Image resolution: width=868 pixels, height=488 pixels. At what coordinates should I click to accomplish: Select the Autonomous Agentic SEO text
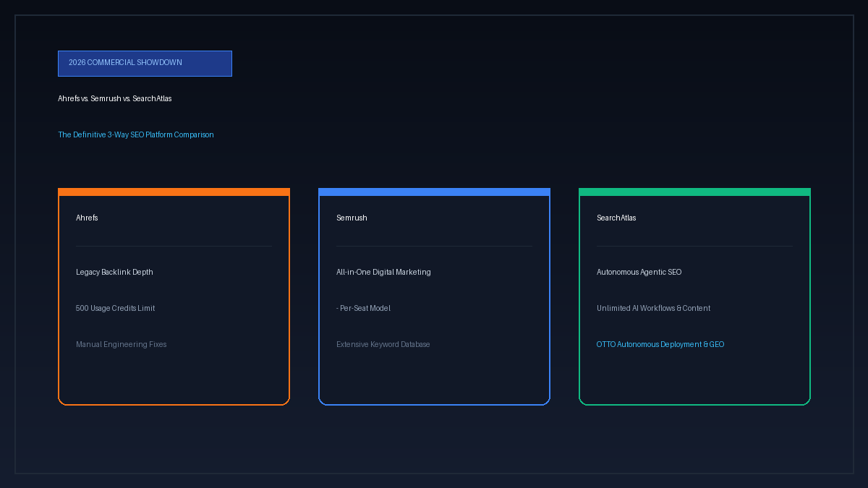(639, 272)
